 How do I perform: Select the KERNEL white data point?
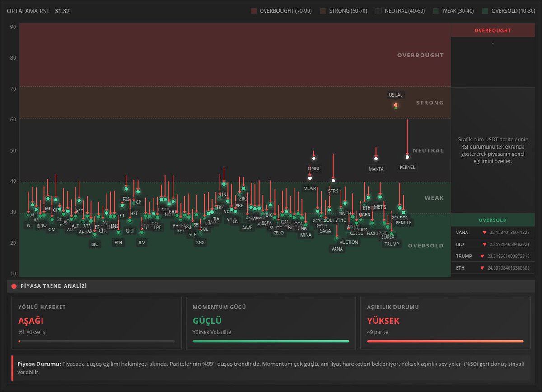(407, 157)
